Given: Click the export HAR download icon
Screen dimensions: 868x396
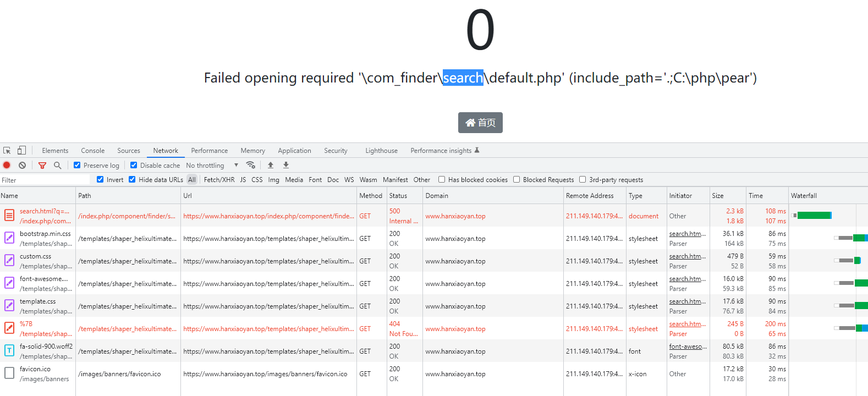Looking at the screenshot, I should point(286,165).
